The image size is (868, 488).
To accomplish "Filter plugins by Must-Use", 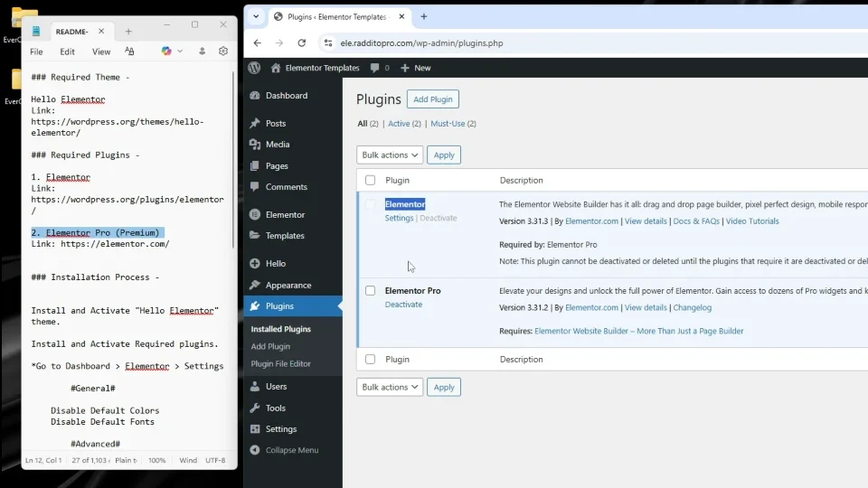I will 448,124.
